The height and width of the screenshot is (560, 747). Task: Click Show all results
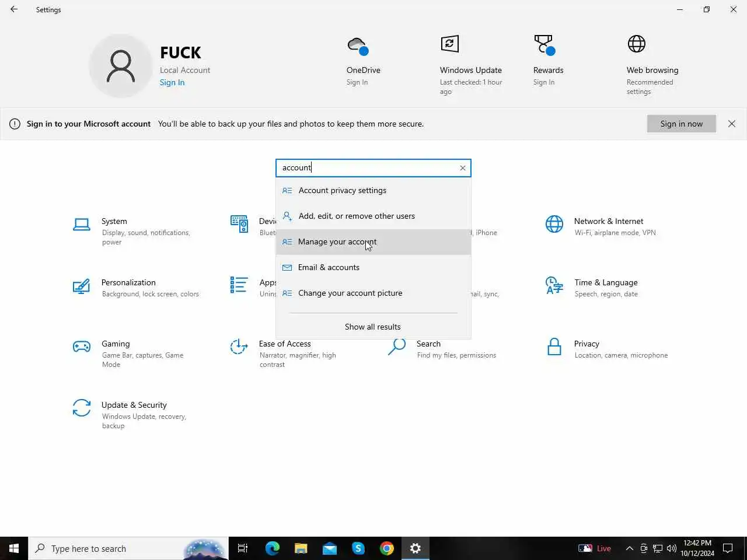pos(373,327)
